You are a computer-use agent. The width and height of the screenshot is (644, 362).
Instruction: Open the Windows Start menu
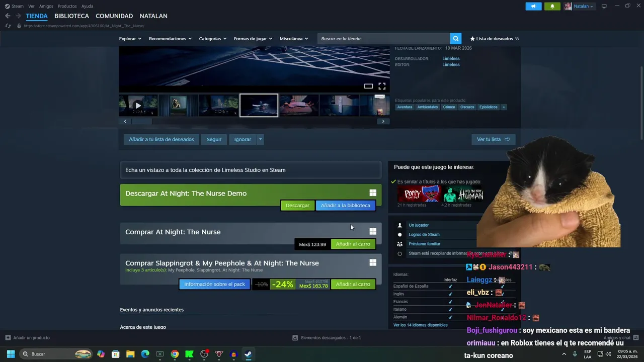(11, 354)
